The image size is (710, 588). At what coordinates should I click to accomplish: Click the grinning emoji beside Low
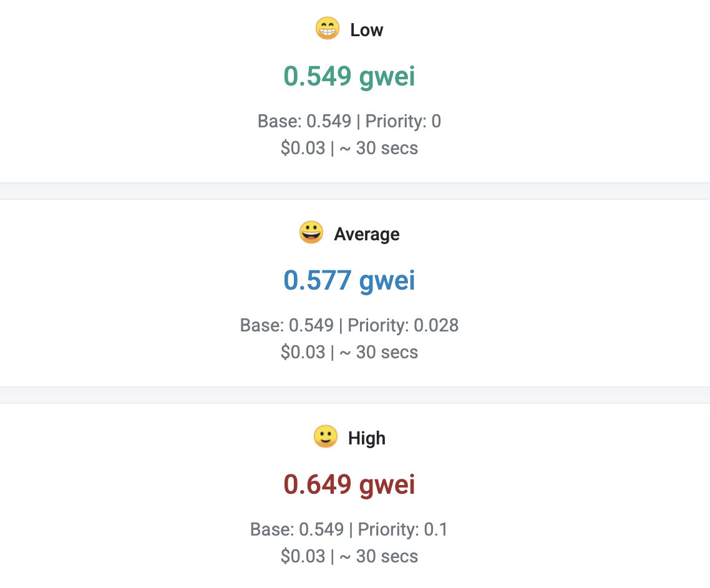pyautogui.click(x=328, y=29)
